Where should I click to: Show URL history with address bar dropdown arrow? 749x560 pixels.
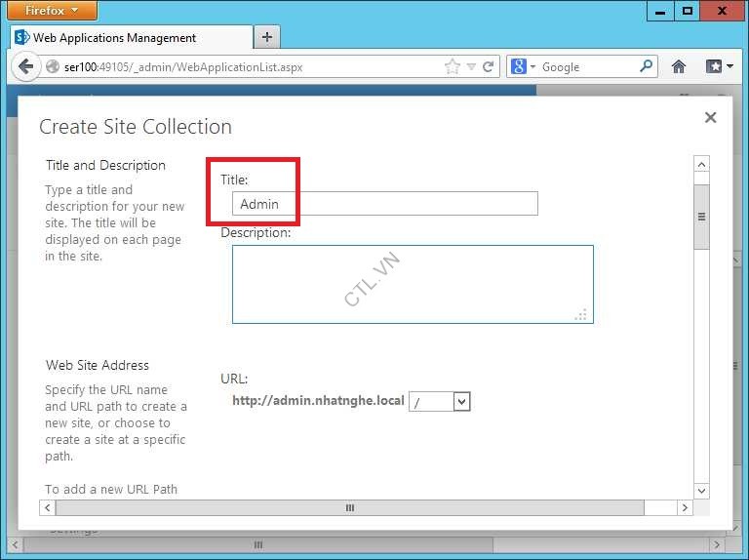coord(471,67)
